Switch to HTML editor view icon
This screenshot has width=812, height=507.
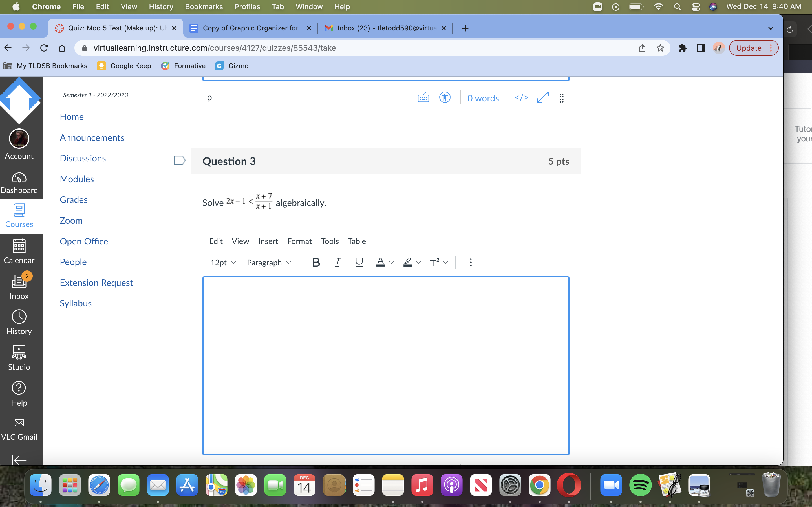click(521, 98)
